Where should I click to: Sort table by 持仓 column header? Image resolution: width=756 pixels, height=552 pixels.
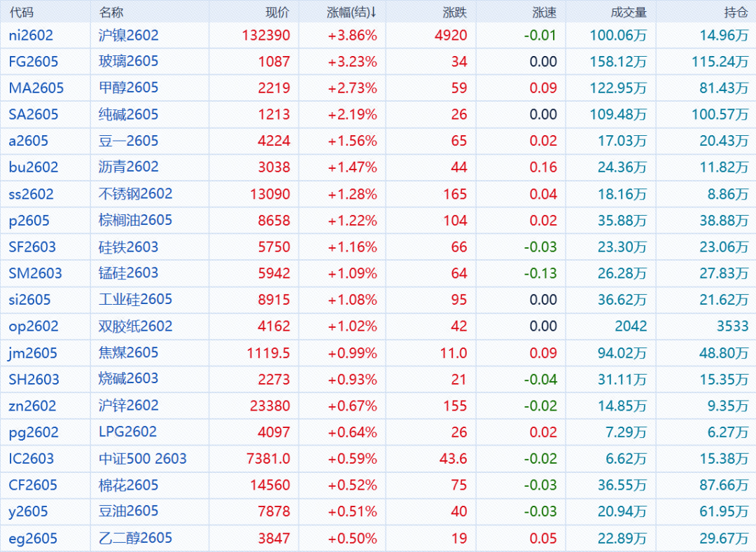(x=736, y=12)
